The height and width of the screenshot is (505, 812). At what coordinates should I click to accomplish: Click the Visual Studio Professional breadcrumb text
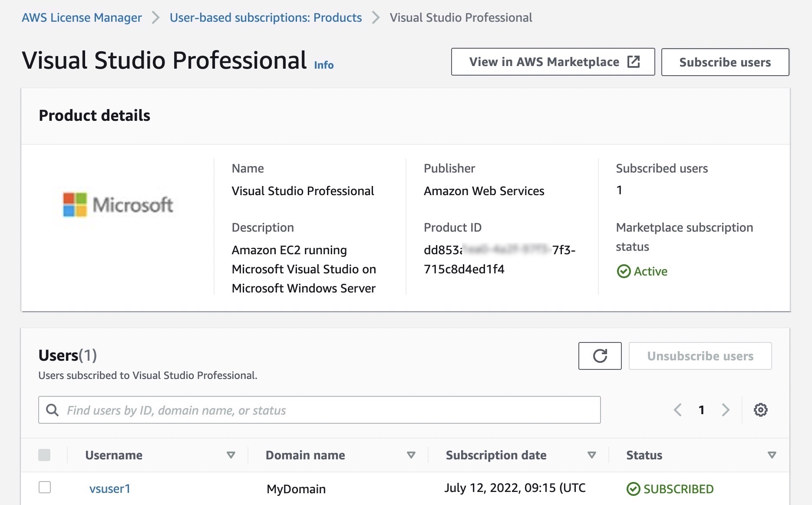(x=461, y=17)
